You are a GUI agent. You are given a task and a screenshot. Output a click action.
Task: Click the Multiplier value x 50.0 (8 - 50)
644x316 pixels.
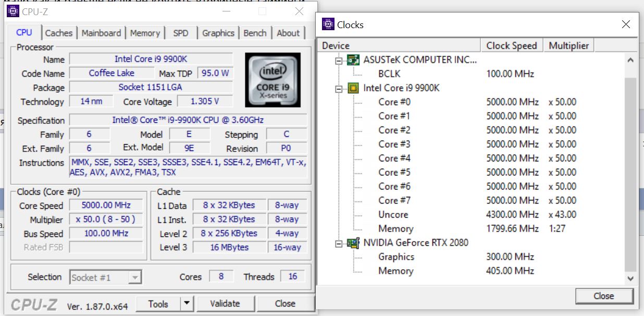(x=106, y=220)
